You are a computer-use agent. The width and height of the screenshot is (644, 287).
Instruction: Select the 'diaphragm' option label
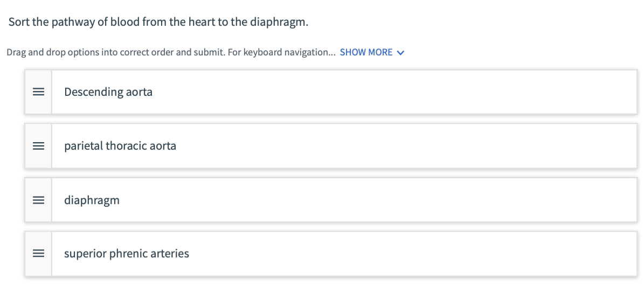pyautogui.click(x=92, y=200)
